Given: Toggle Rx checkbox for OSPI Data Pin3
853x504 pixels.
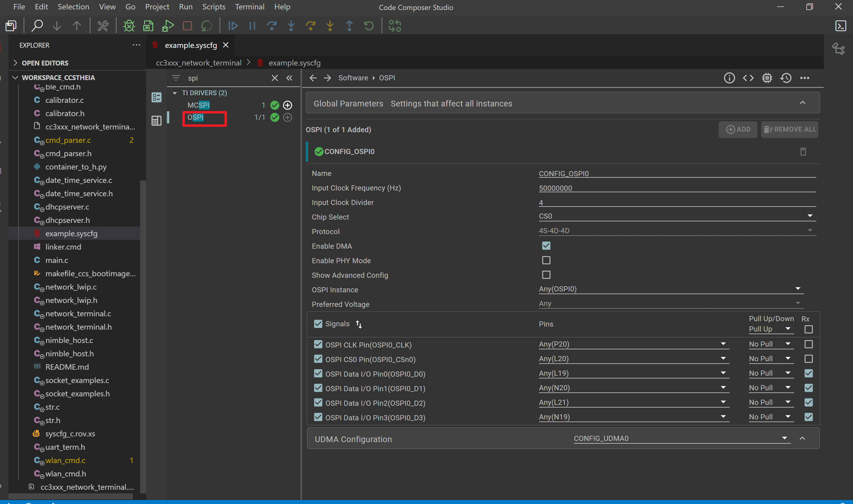Looking at the screenshot, I should [808, 417].
